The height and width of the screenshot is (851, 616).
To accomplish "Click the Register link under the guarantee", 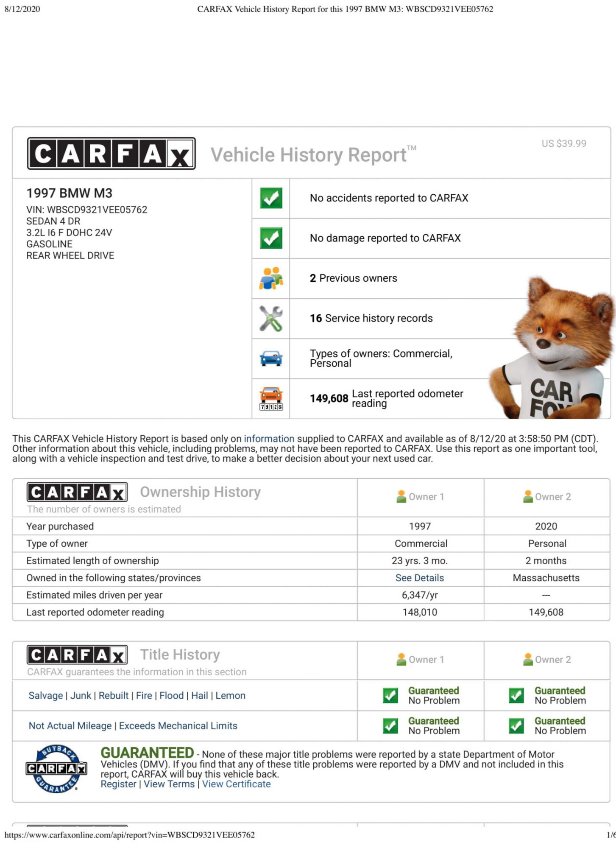I will pos(118,784).
